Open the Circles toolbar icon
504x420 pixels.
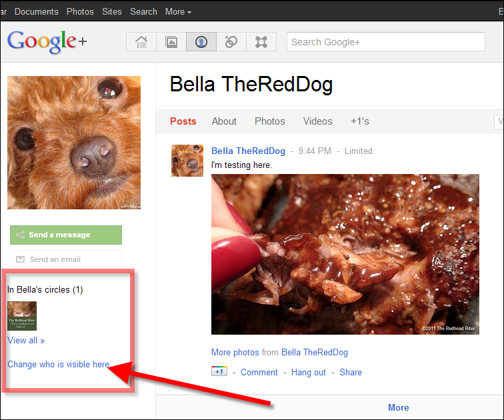coord(231,42)
